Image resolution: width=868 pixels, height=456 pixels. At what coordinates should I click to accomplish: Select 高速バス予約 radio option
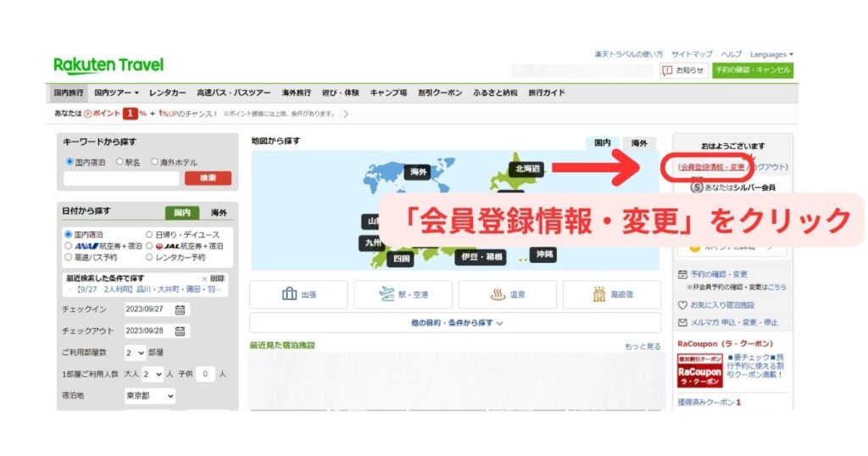click(x=68, y=258)
